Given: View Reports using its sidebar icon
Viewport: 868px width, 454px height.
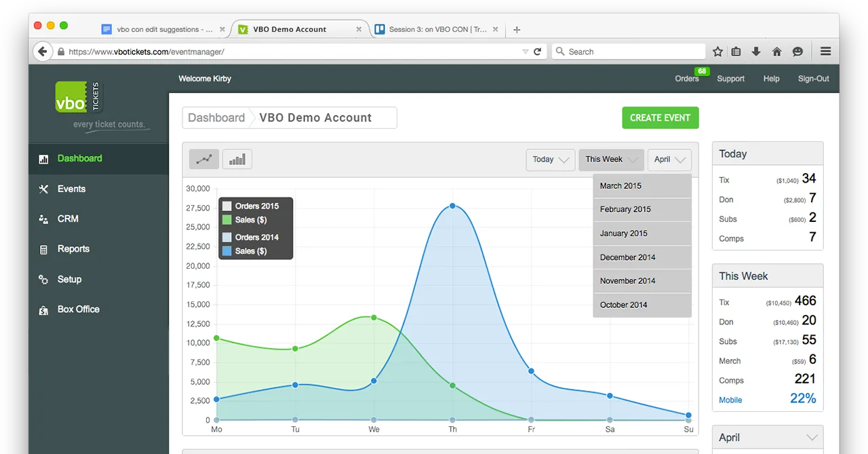Looking at the screenshot, I should click(44, 249).
